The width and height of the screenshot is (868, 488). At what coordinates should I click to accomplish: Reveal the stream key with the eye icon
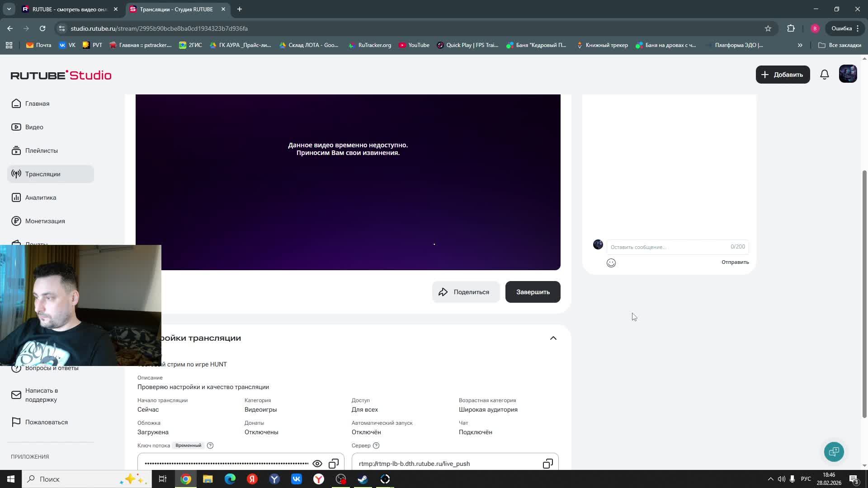tap(317, 464)
